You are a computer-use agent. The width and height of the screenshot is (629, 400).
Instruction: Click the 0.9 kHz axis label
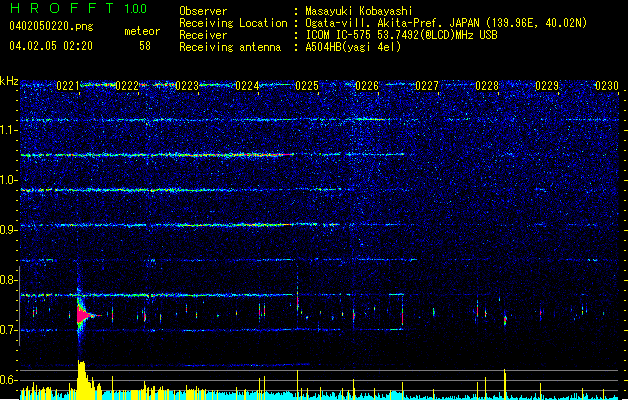click(9, 230)
